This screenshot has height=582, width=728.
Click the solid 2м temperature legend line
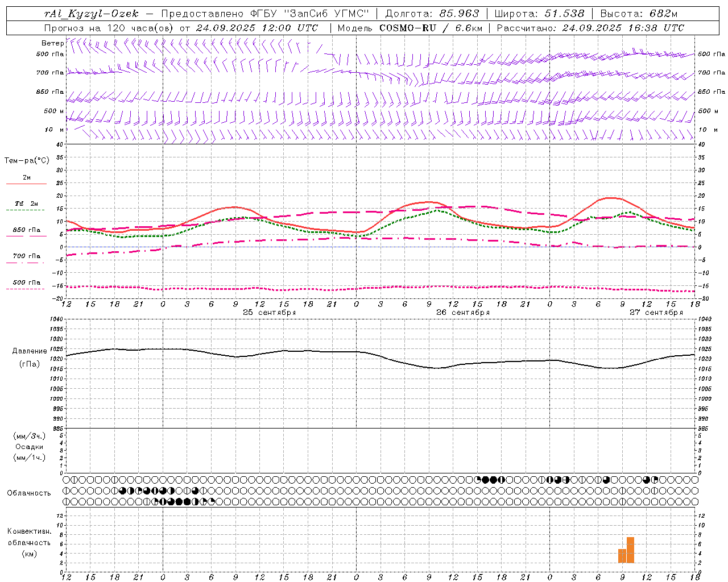tap(26, 184)
